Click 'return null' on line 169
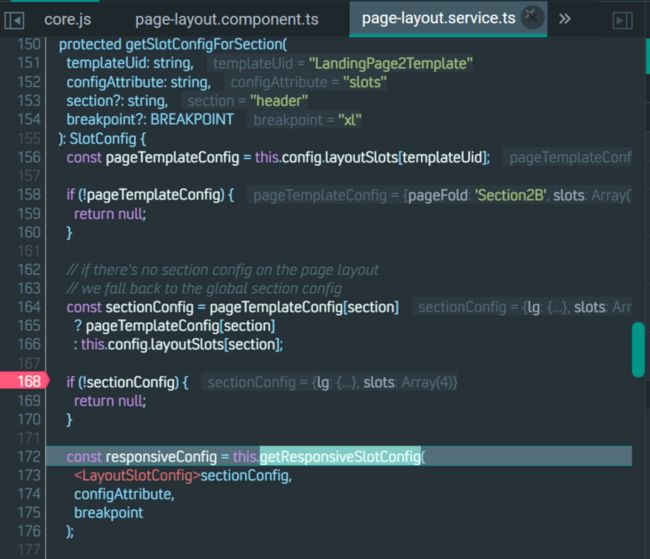Viewport: 650px width, 559px height. point(109,401)
